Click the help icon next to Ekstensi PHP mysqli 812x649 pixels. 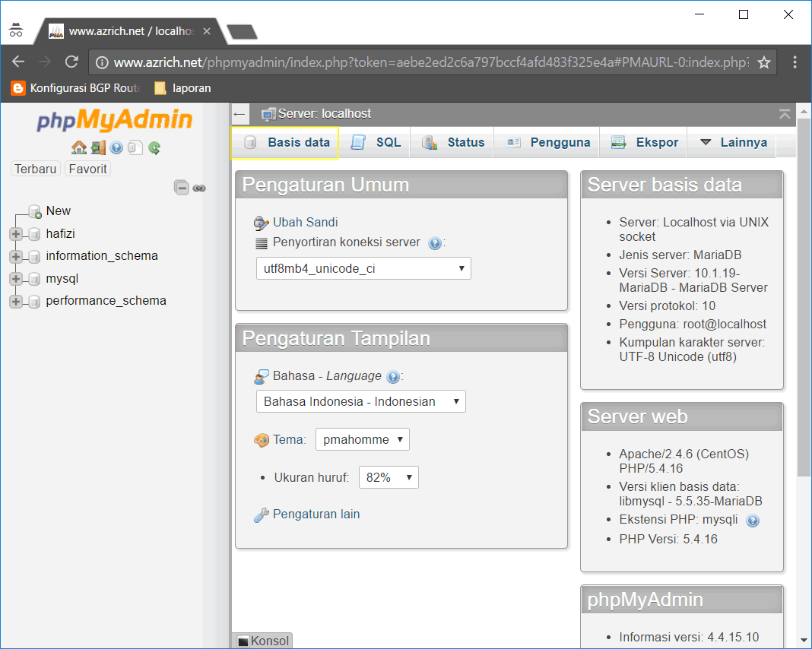tap(753, 521)
